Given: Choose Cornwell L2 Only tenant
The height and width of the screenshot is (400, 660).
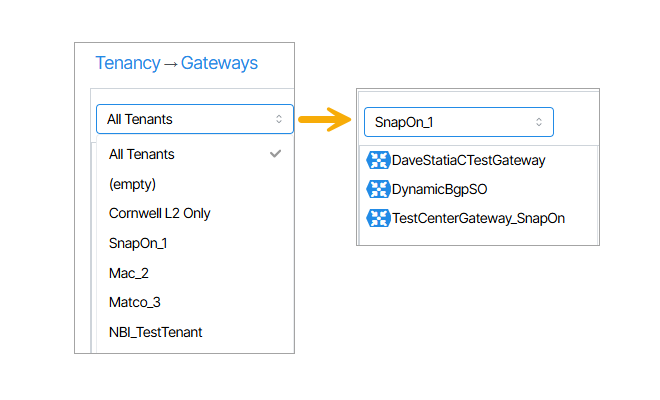Looking at the screenshot, I should click(x=160, y=213).
